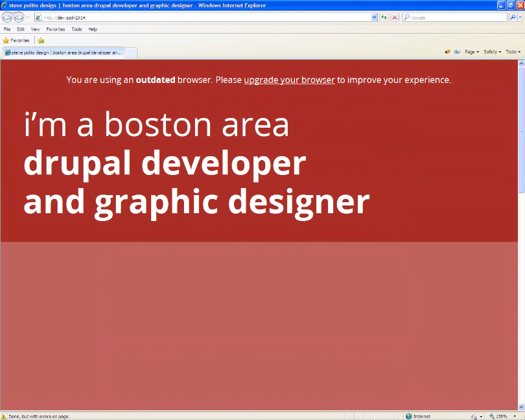Image resolution: width=525 pixels, height=420 pixels.
Task: Open the Tools menu in menu bar
Action: (x=76, y=29)
